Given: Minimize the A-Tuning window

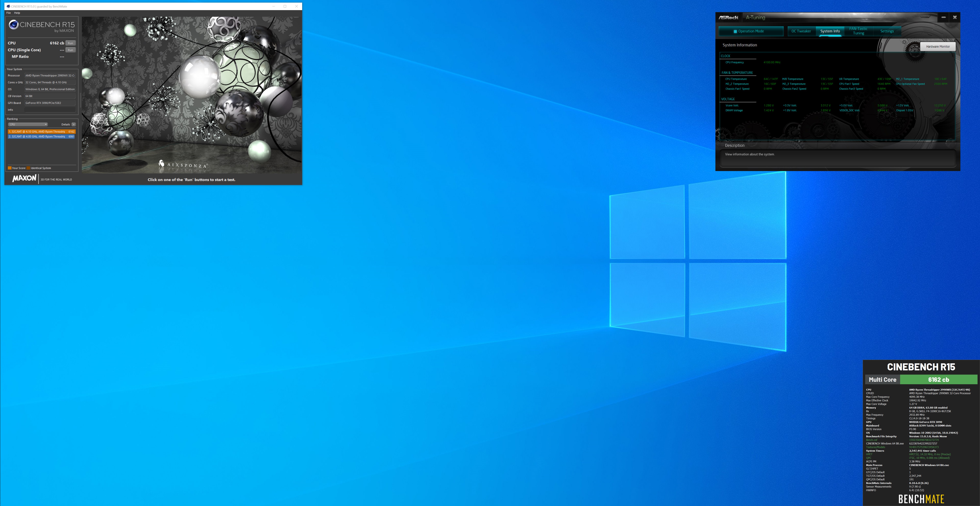Looking at the screenshot, I should 943,17.
